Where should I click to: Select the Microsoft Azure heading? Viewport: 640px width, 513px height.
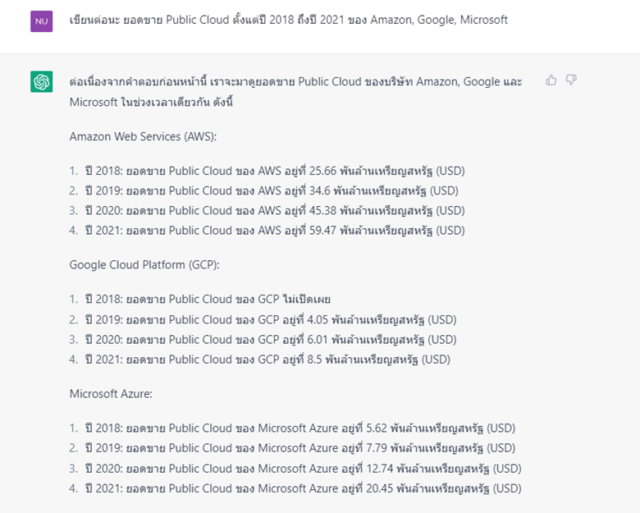coord(111,394)
